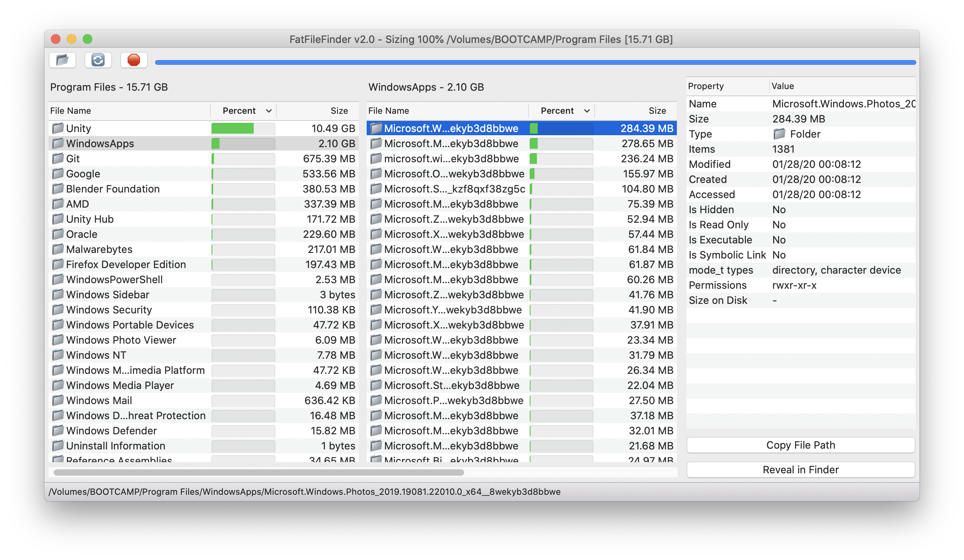Screen dimensions: 964x560
Task: Select the Unity Hub row
Action: click(x=204, y=219)
